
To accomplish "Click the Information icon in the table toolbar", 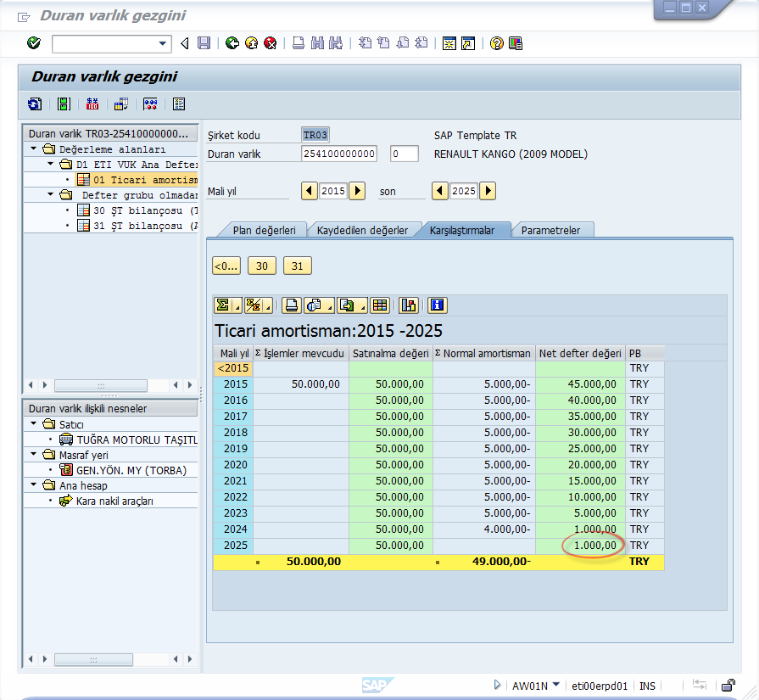I will tap(438, 304).
